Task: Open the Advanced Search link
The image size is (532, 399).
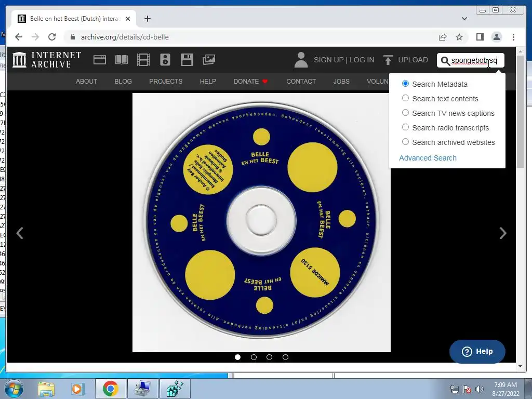Action: click(428, 158)
